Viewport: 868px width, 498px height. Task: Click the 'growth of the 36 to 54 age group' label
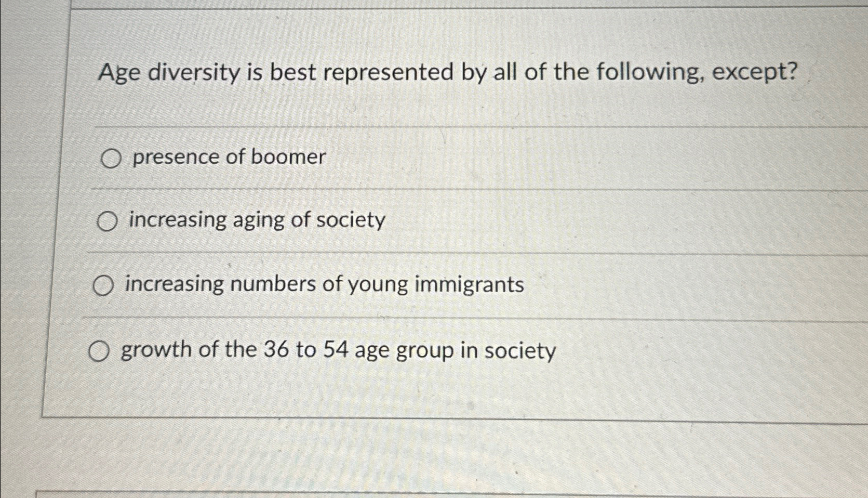coord(339,351)
